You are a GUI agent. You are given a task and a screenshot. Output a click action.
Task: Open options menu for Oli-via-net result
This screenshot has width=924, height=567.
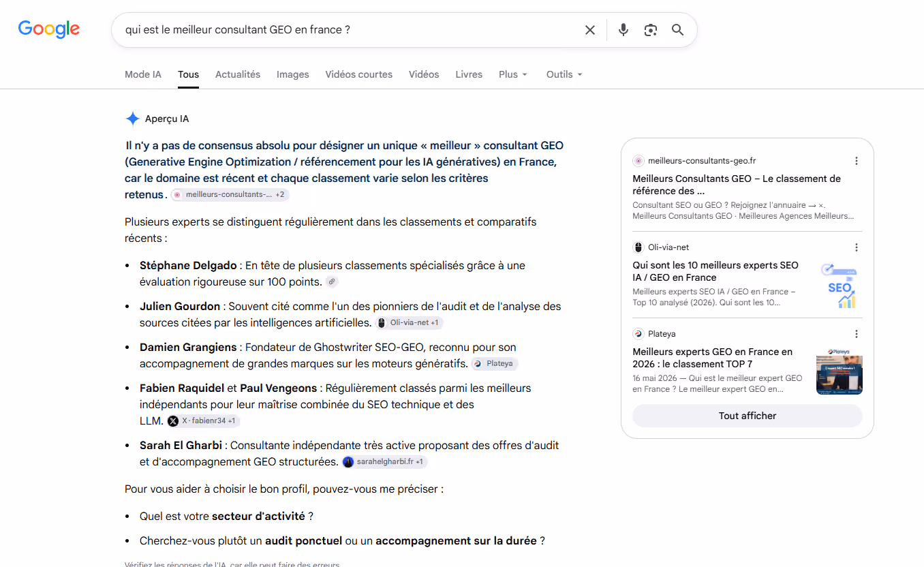point(857,247)
